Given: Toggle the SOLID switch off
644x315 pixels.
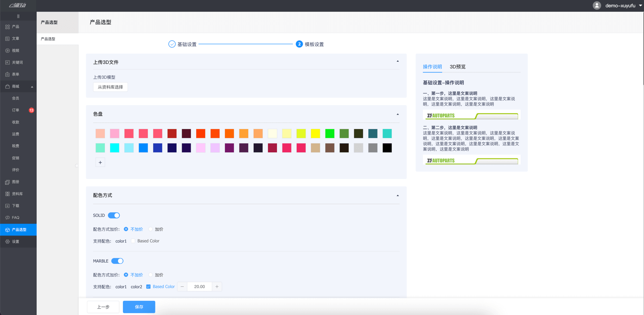Looking at the screenshot, I should coord(114,215).
